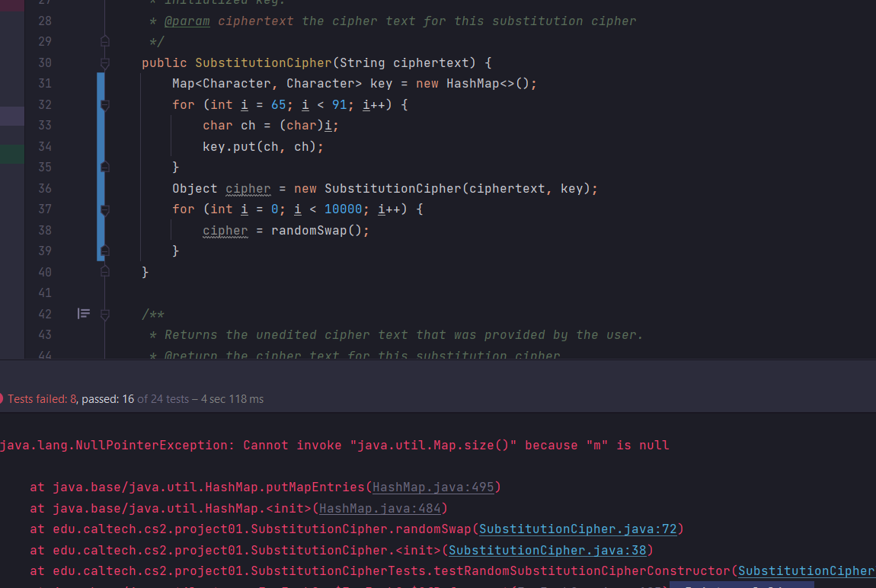Collapse the SubstitutionCipher constructor at line 30

point(105,62)
